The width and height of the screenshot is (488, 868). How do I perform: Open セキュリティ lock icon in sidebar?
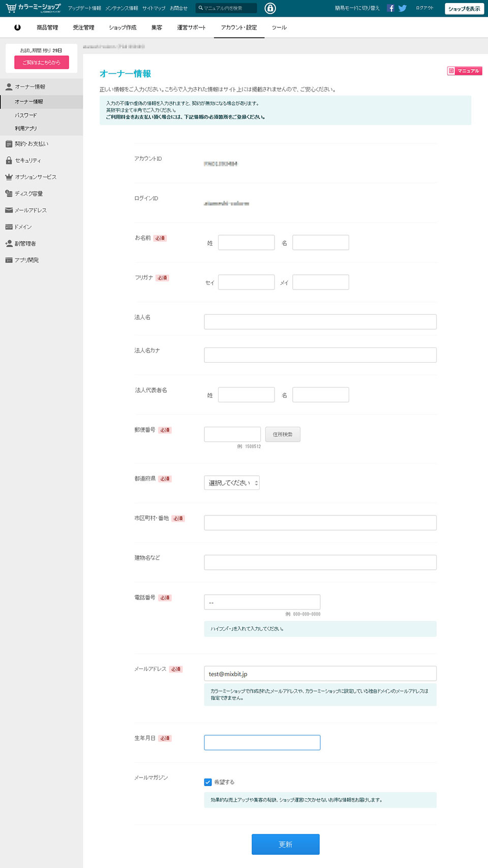(x=9, y=160)
